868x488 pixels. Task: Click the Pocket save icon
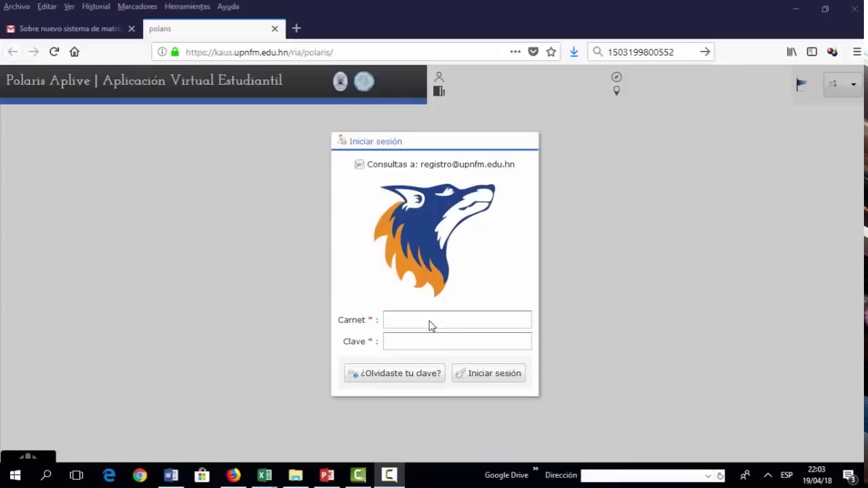(534, 52)
